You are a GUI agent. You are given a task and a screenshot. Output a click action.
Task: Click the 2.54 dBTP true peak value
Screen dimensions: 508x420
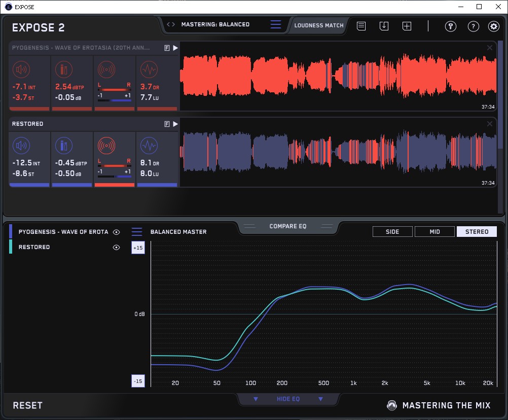coord(69,87)
